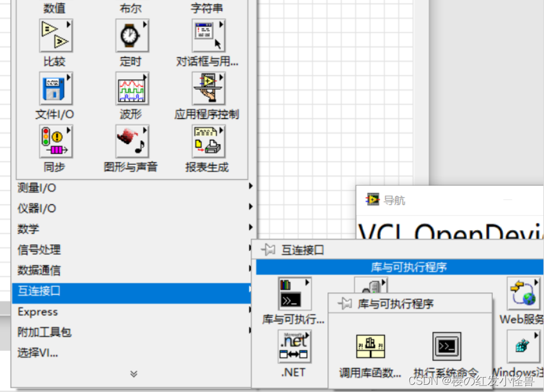This screenshot has height=392, width=544.
Task: Open the 报表生成 (Report Generation) icon
Action: pos(209,142)
